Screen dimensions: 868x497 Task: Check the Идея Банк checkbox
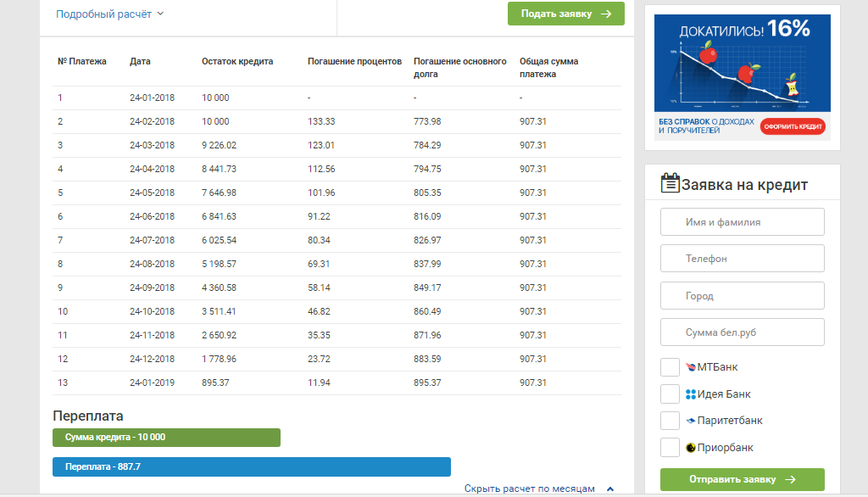[x=670, y=394]
